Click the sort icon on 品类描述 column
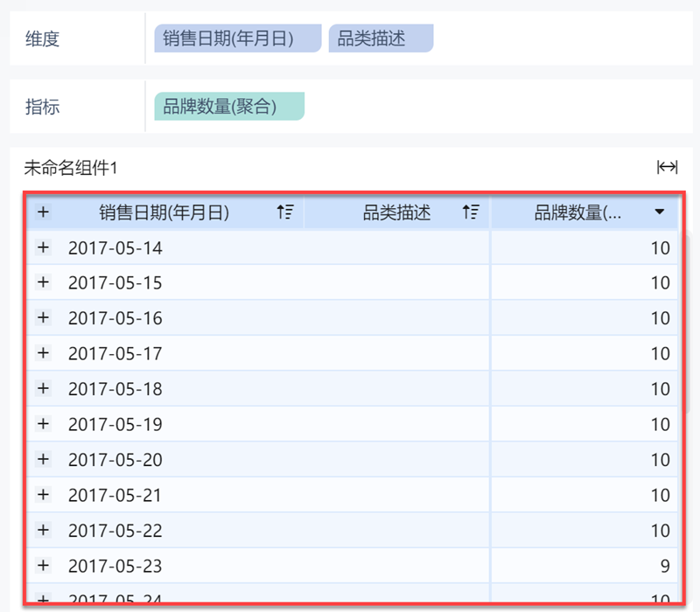Image resolution: width=700 pixels, height=612 pixels. 471,212
